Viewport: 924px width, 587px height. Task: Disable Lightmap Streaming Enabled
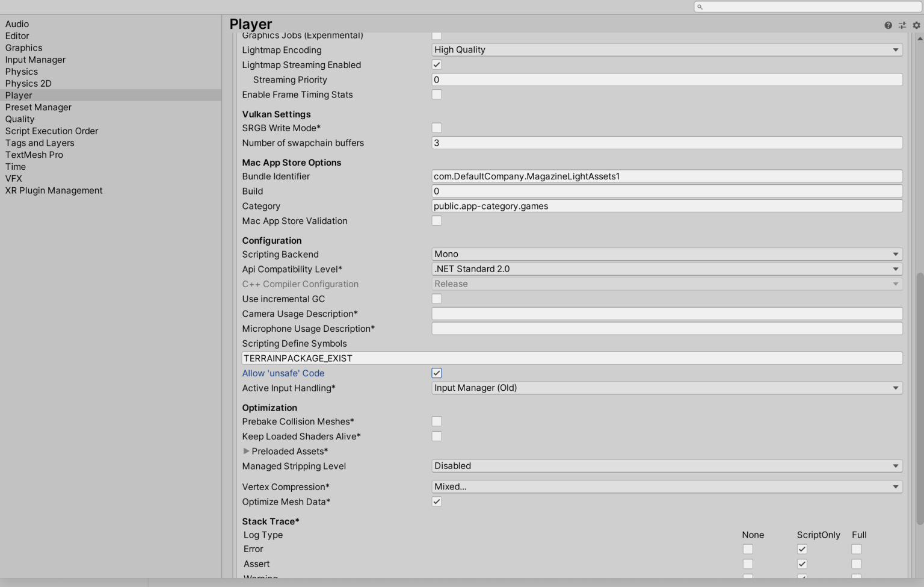(x=437, y=64)
